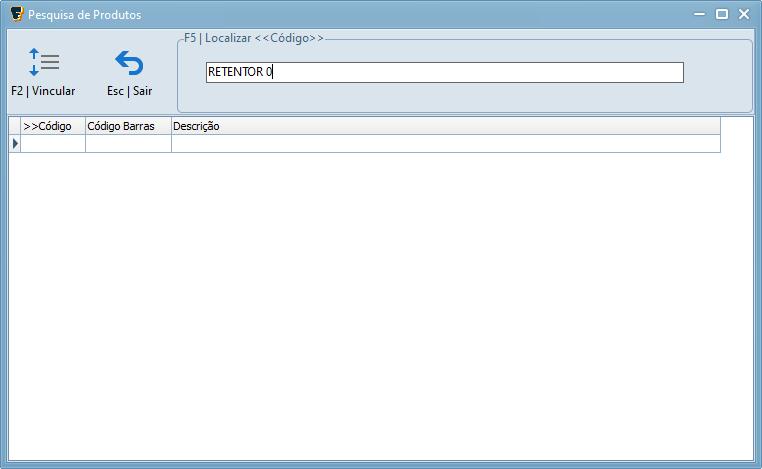Sort by the '>>Código' column header
The image size is (762, 469).
[x=53, y=126]
